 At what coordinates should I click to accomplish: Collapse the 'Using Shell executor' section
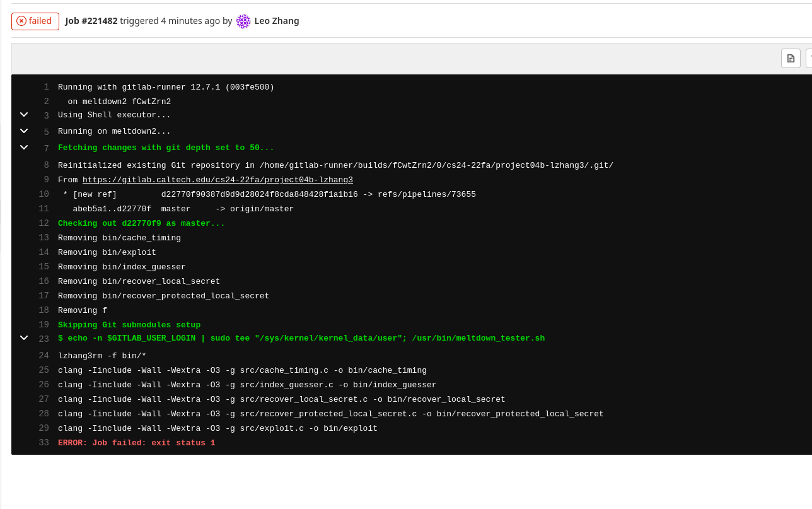(24, 115)
